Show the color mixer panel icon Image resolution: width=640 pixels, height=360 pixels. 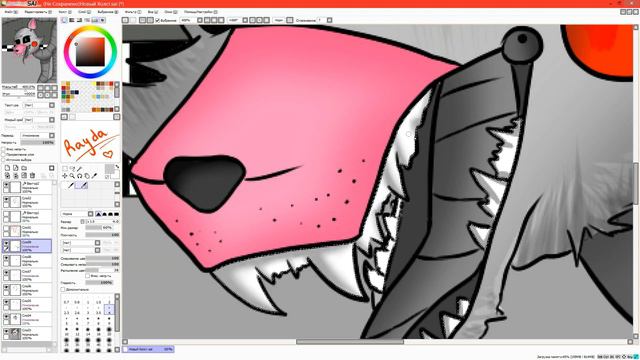[87, 20]
